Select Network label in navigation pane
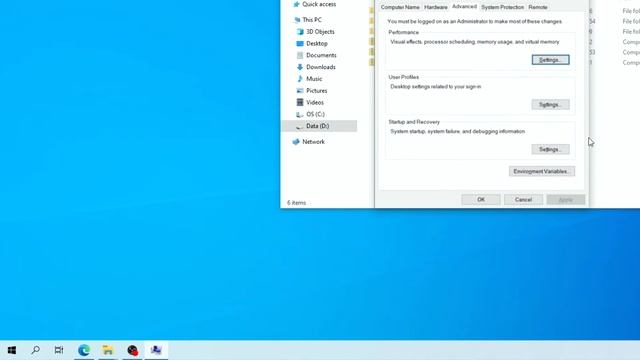Viewport: 640px width, 360px height. [x=313, y=142]
